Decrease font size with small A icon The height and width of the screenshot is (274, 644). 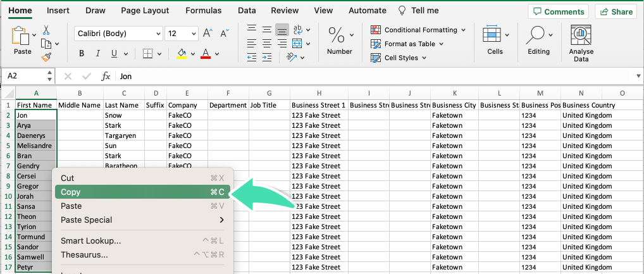coord(224,34)
